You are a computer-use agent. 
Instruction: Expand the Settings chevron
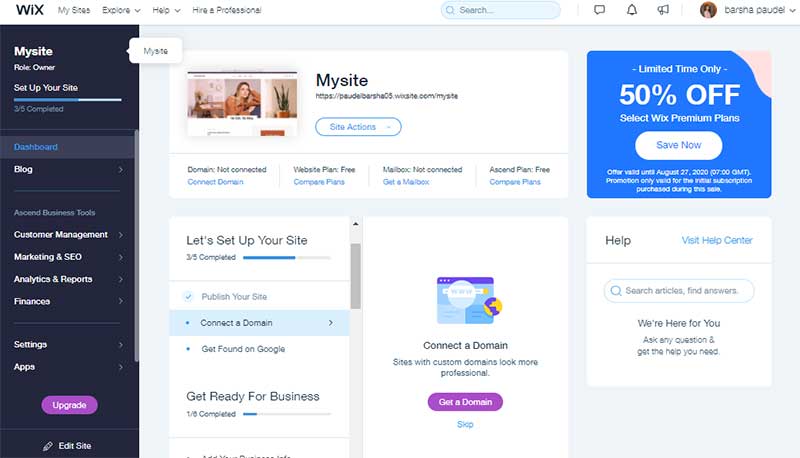click(x=120, y=345)
